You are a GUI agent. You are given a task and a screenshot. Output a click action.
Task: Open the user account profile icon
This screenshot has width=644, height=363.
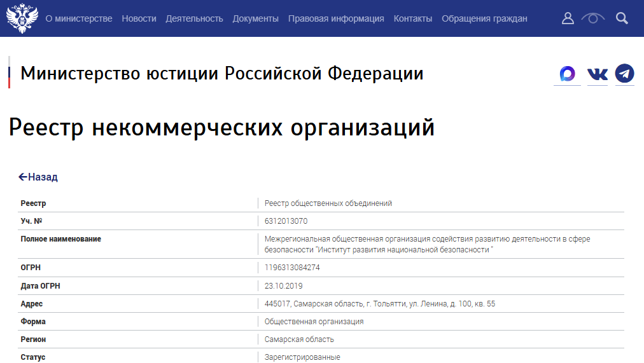click(568, 18)
